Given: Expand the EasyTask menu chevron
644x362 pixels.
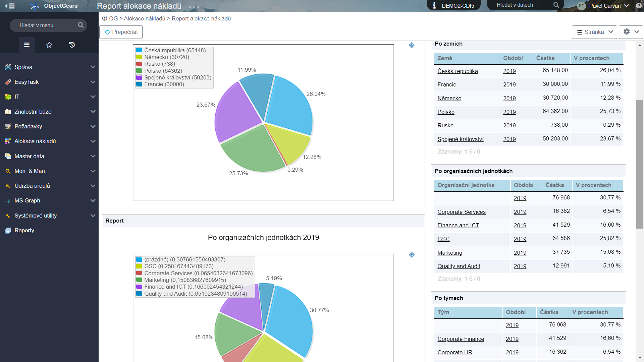Looking at the screenshot, I should 93,82.
